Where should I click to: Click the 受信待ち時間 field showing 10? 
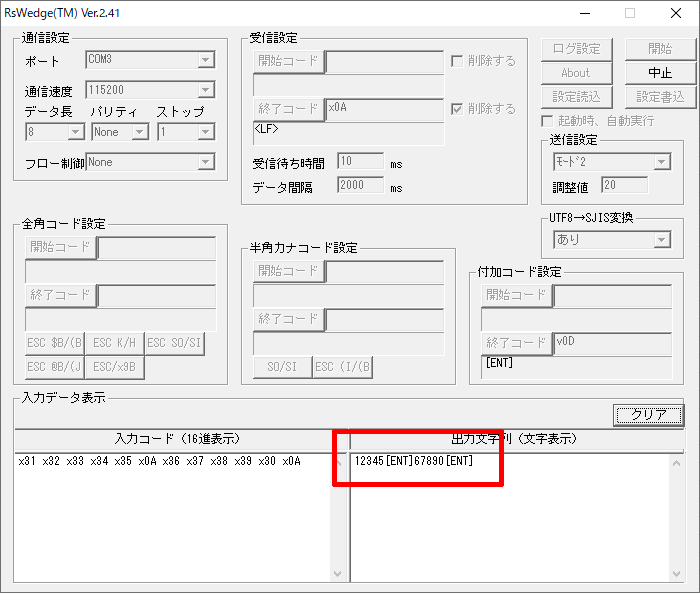pyautogui.click(x=361, y=161)
